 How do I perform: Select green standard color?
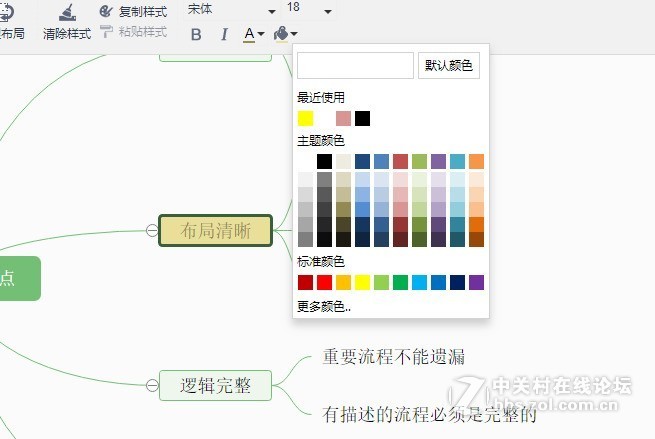400,282
